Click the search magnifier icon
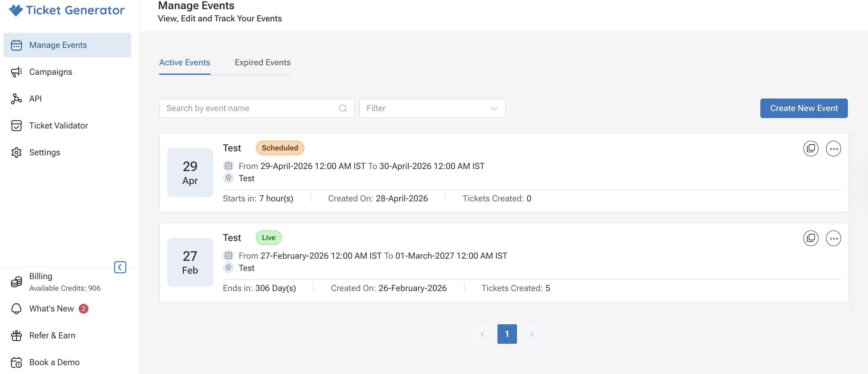The height and width of the screenshot is (374, 868). point(343,108)
